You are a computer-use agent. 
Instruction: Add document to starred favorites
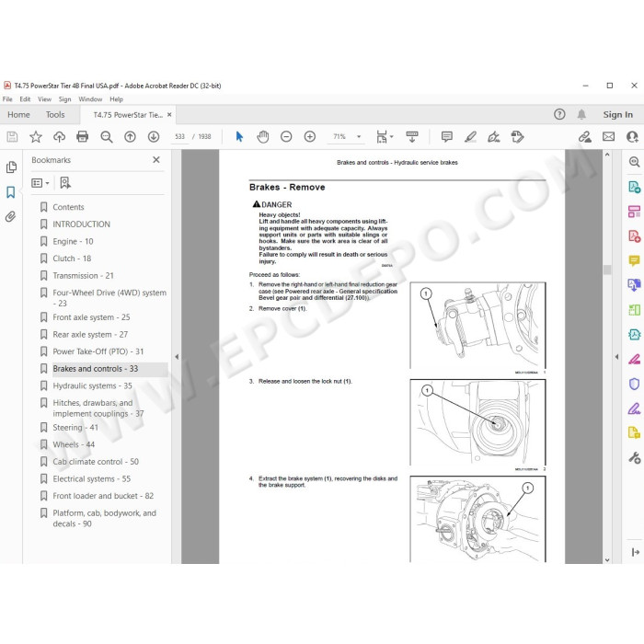click(36, 137)
